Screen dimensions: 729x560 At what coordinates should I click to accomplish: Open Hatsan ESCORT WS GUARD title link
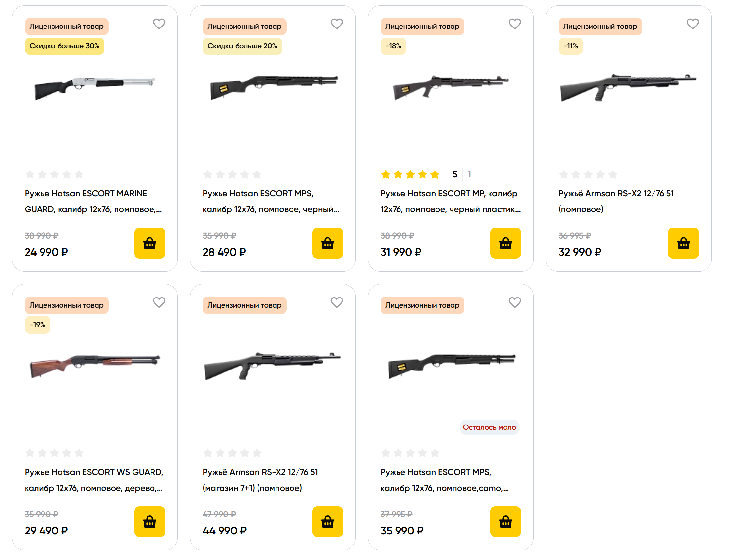coord(93,480)
